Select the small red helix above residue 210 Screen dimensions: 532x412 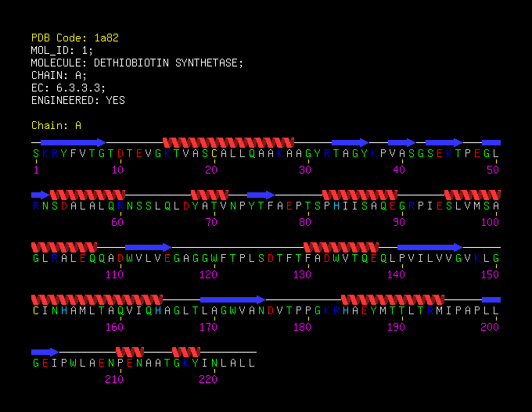pos(130,352)
